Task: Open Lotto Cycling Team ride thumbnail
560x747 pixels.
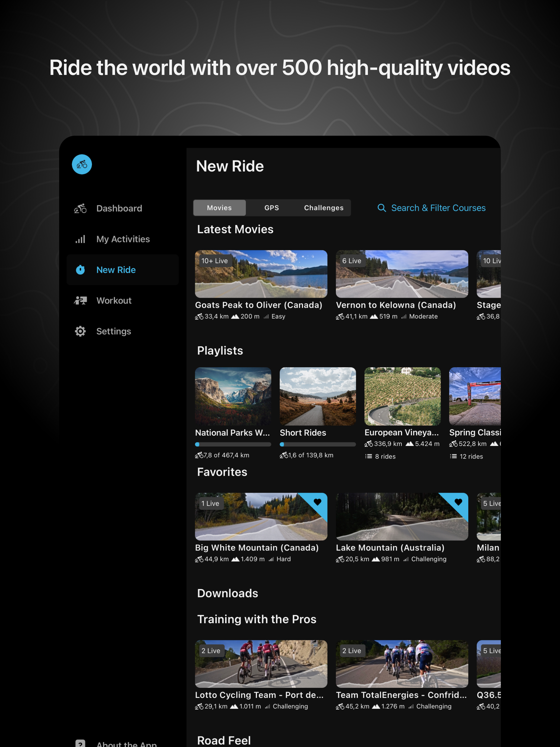Action: tap(261, 664)
